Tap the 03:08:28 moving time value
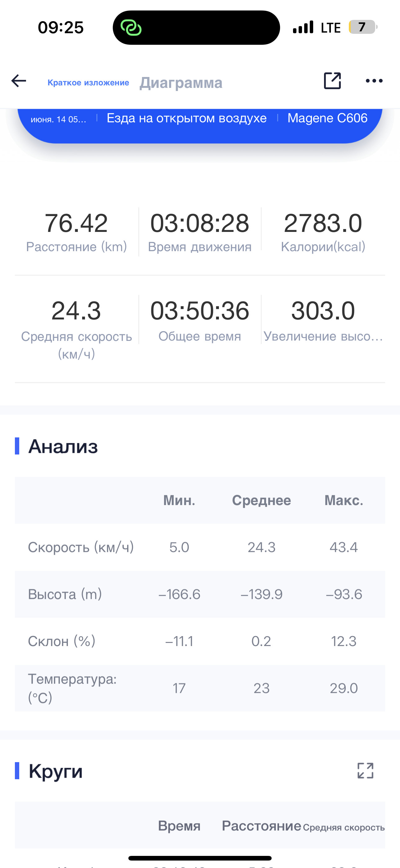400x868 pixels. click(200, 223)
